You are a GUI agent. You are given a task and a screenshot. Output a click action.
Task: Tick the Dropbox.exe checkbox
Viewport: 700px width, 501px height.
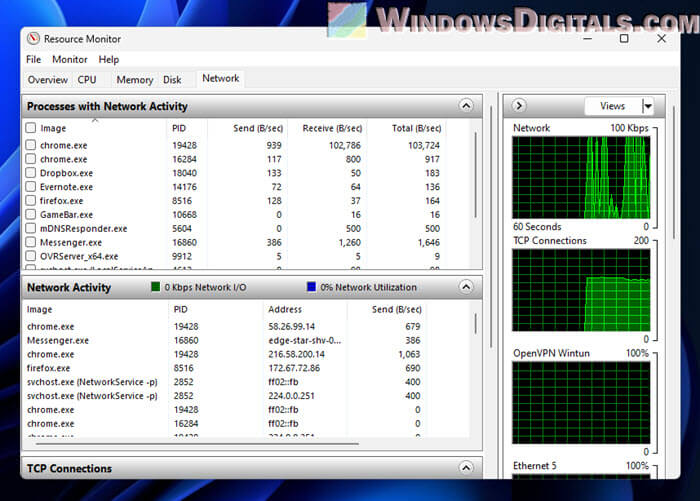[x=31, y=173]
